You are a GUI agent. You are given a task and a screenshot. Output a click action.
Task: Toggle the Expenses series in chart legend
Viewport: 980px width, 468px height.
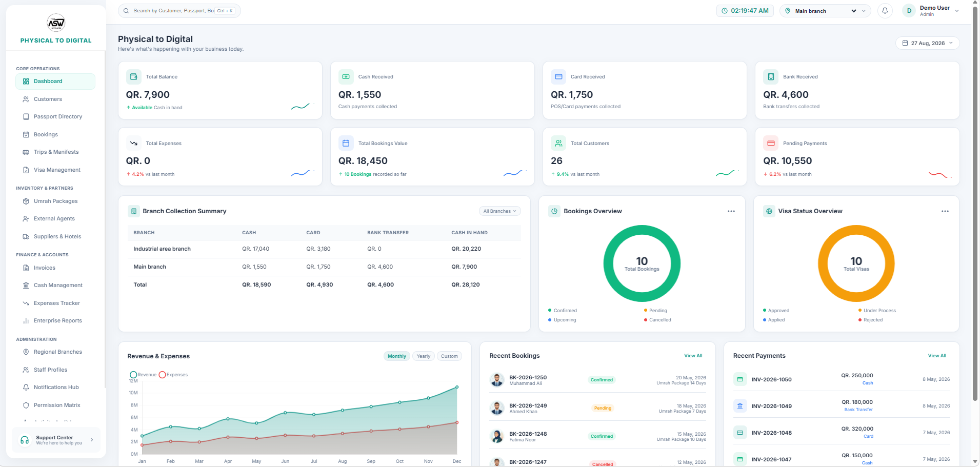click(173, 375)
